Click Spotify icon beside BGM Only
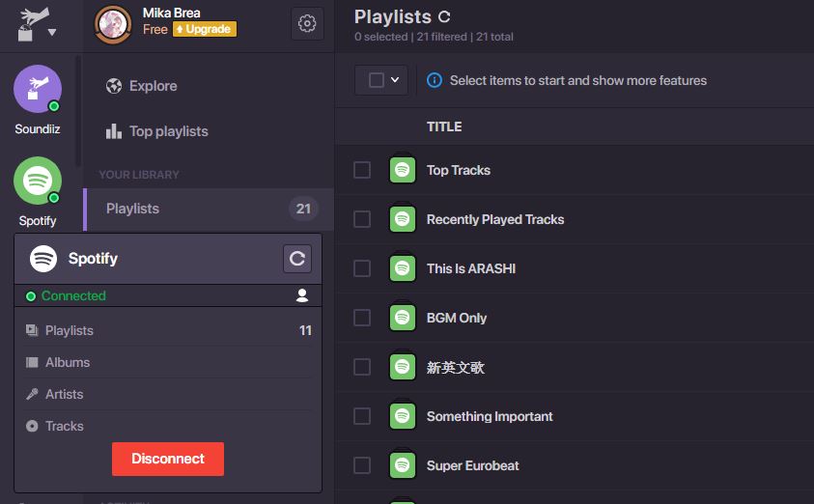 [403, 317]
